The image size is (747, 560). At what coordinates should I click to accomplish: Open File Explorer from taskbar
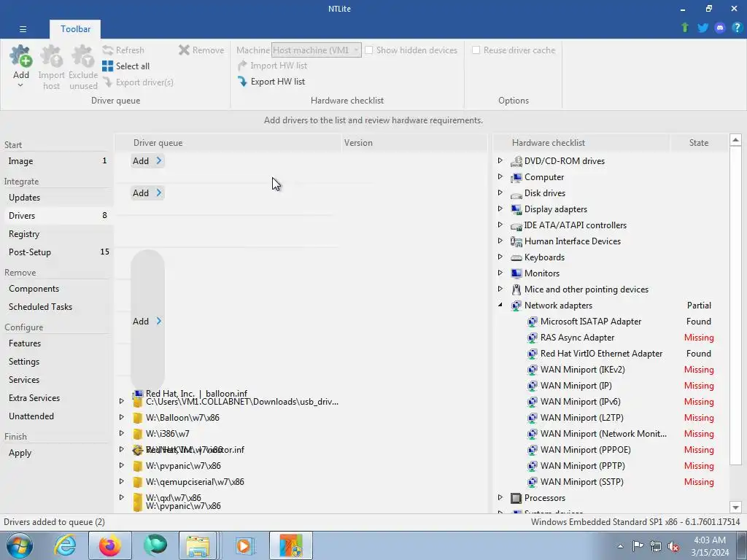click(198, 545)
